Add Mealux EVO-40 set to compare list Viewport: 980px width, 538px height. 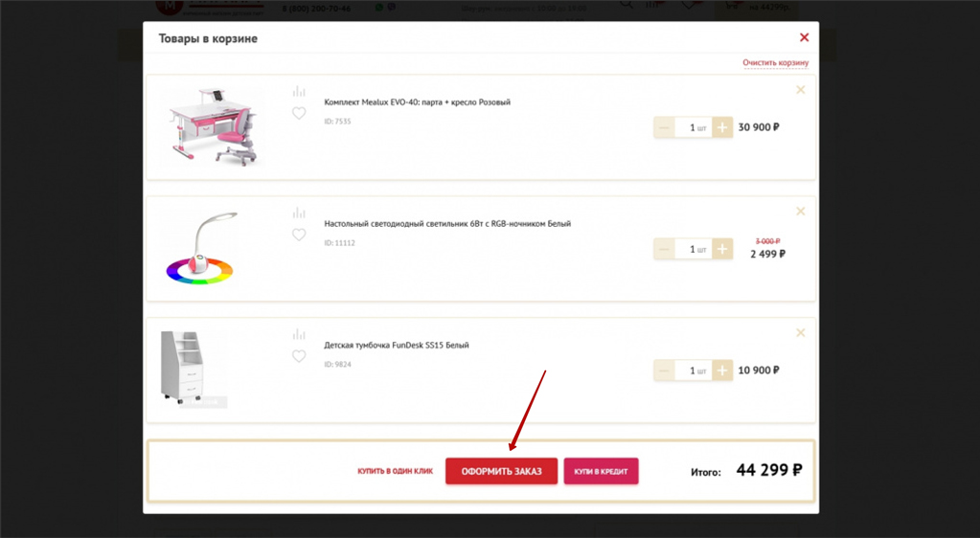299,92
